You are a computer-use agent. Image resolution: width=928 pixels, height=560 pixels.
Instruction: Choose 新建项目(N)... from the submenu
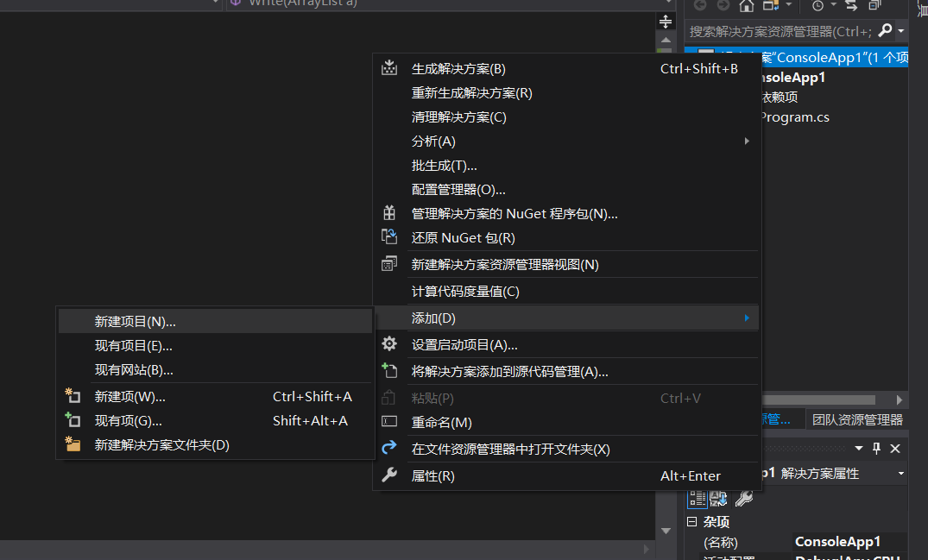pos(216,321)
